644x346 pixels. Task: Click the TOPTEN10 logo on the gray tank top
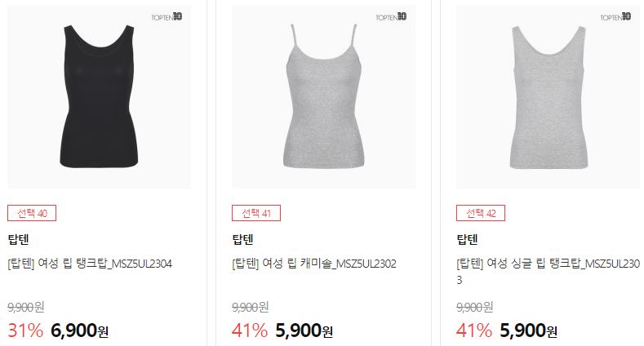click(615, 17)
